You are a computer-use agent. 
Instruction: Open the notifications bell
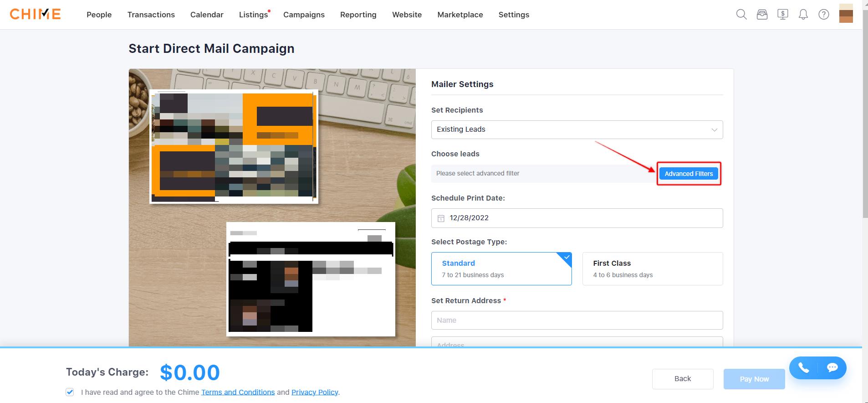point(803,15)
